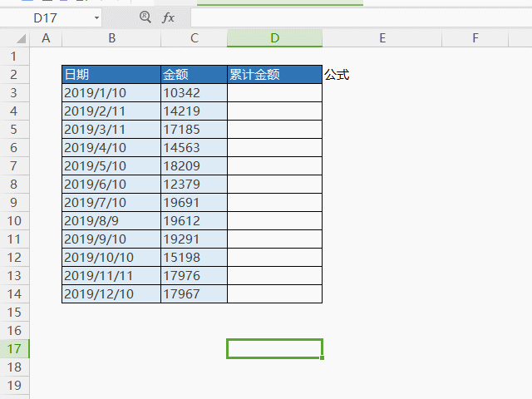Select the cell containing 2019/4/10

pos(111,148)
